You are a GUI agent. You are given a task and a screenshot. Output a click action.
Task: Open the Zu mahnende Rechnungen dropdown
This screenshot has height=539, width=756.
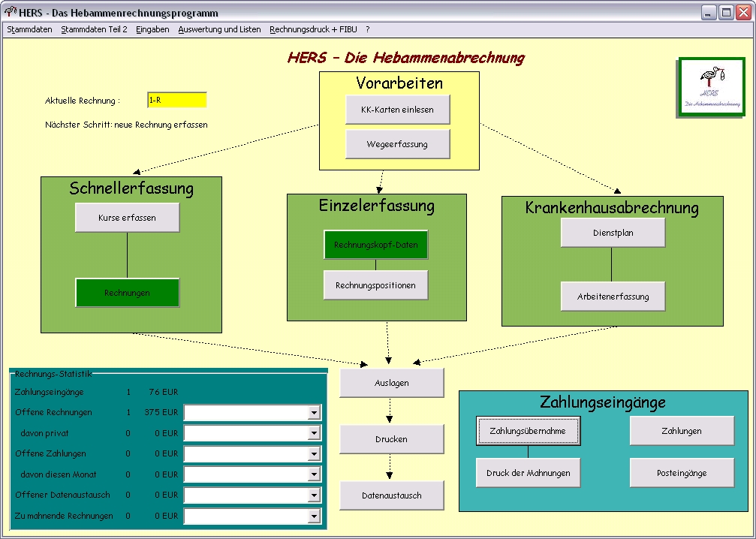click(314, 516)
